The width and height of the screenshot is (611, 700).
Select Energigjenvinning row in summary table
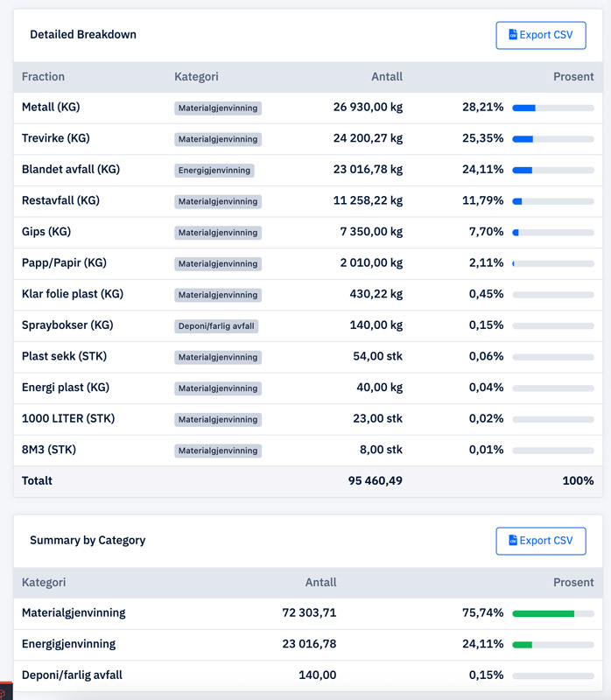tap(68, 644)
